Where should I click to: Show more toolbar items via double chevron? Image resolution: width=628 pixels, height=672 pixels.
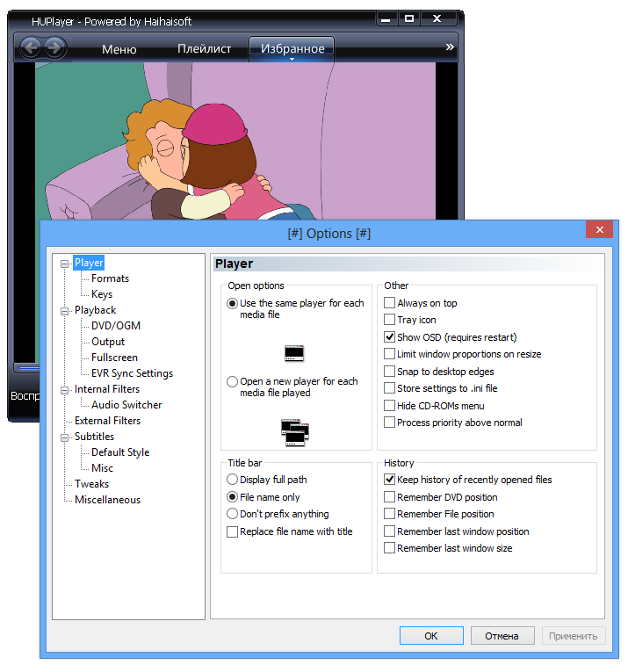point(449,47)
